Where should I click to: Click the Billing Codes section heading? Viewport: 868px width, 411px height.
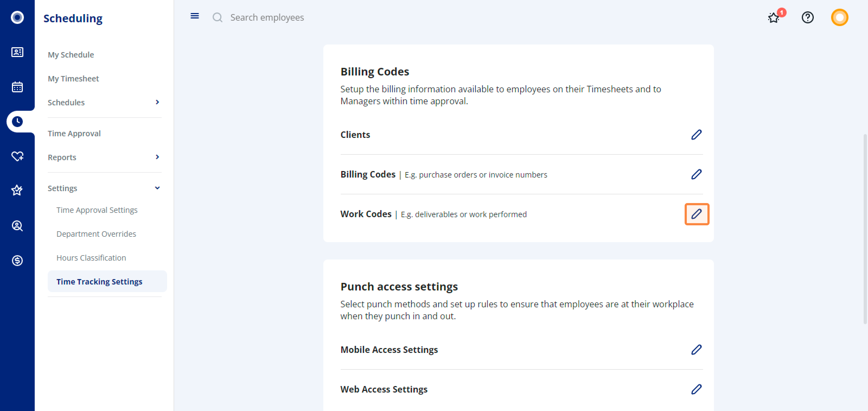375,71
